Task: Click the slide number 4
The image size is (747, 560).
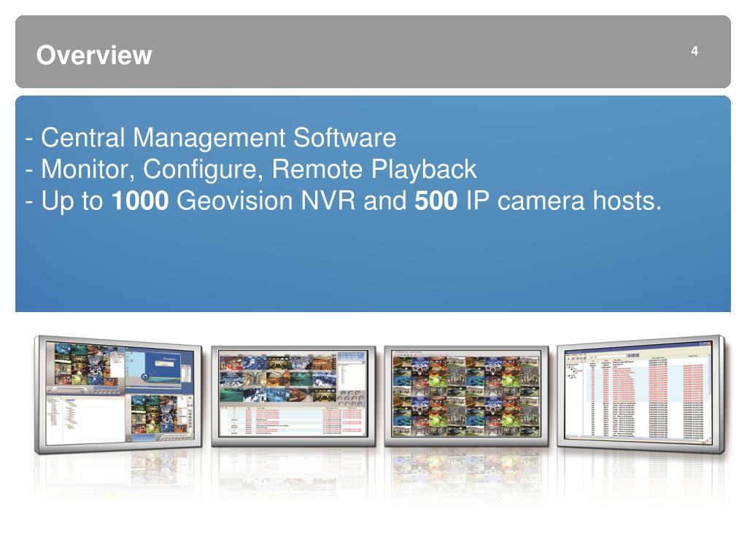Action: (694, 51)
